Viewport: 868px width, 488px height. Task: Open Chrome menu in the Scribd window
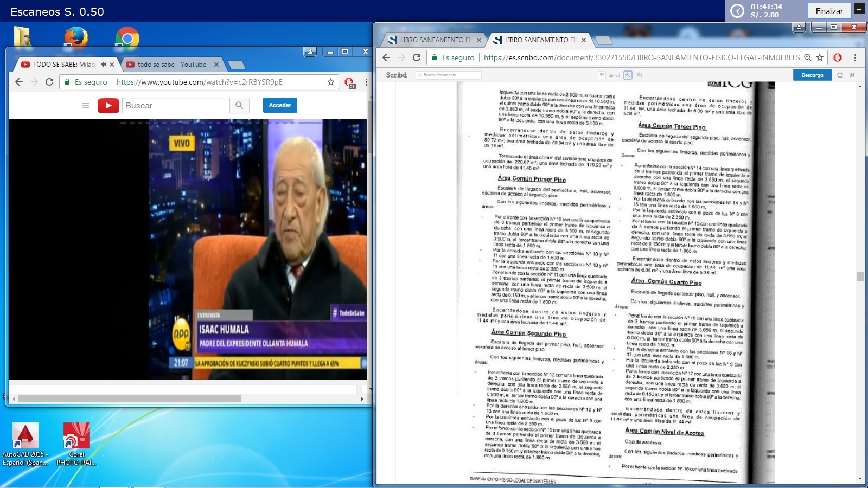tap(855, 57)
